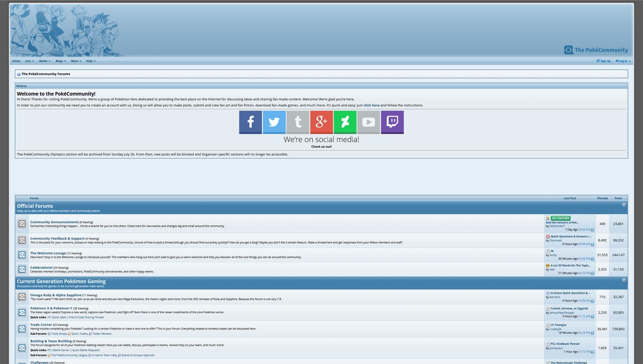Click The PokéCommunity logo in the header
Image resolution: width=643 pixels, height=364 pixels.
tap(596, 50)
